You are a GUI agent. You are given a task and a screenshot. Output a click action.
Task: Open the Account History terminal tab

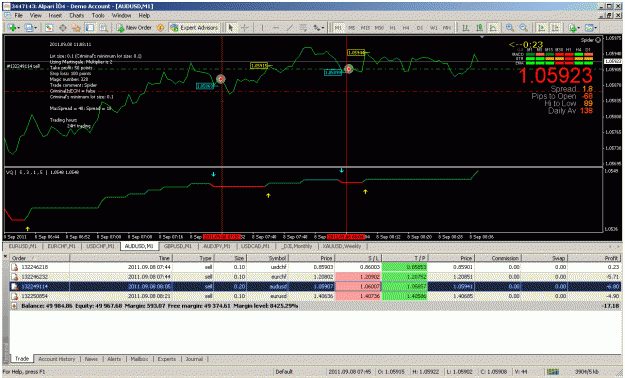pyautogui.click(x=57, y=359)
